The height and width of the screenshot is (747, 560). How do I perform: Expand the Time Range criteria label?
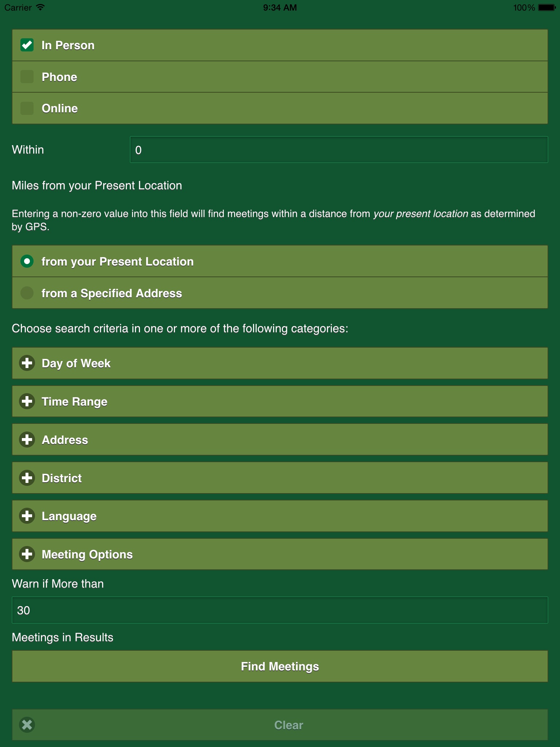74,402
